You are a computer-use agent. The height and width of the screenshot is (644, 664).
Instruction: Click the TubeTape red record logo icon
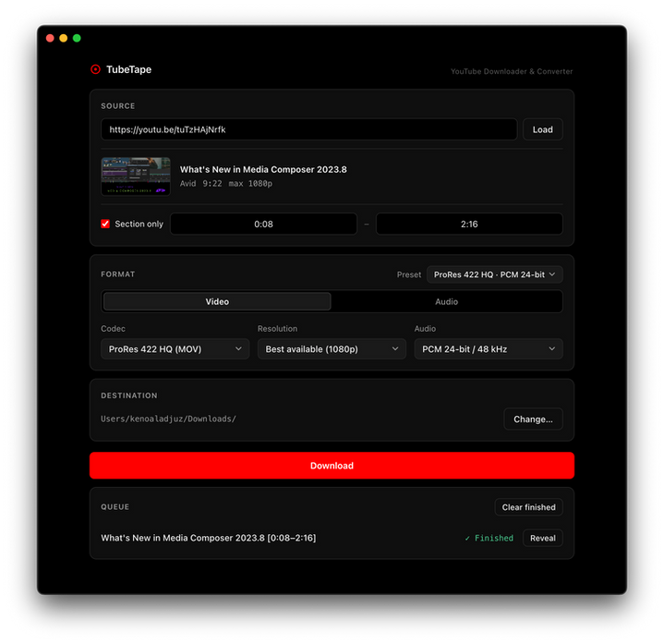point(96,69)
